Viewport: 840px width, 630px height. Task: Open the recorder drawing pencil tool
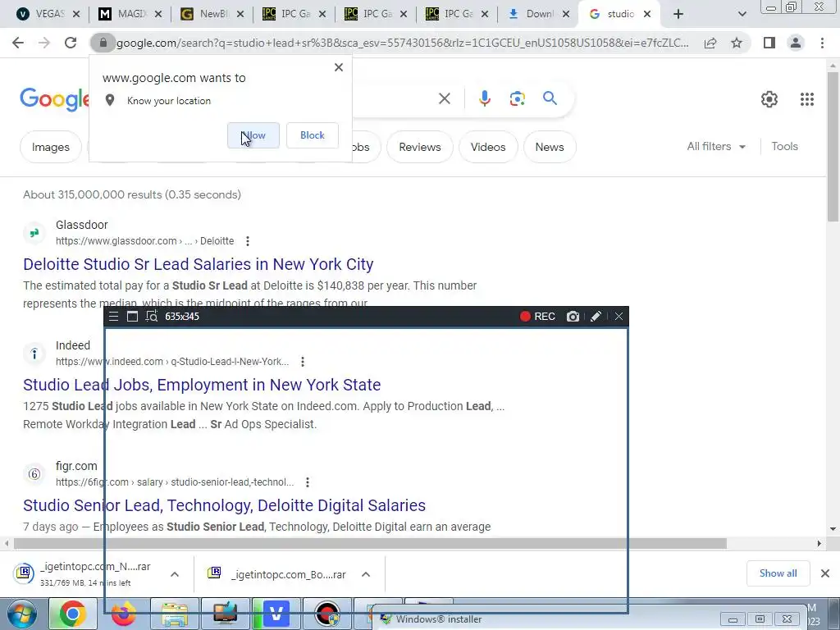[x=596, y=317]
